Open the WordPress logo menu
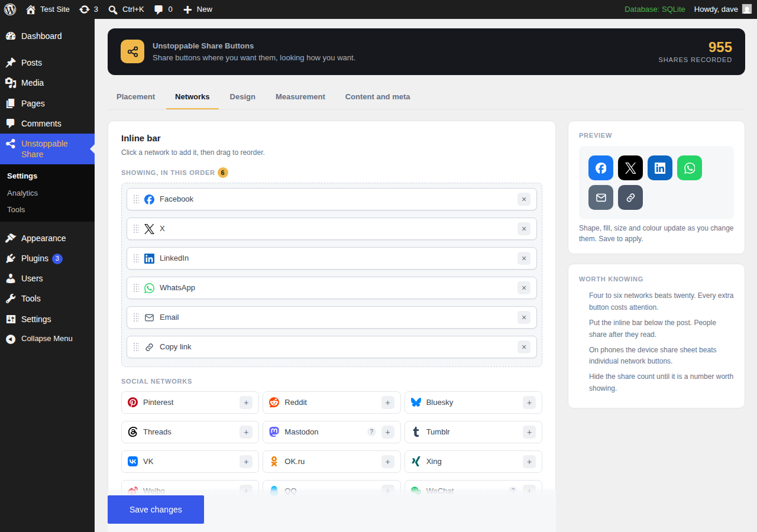Viewport: 757px width, 532px height. (10, 9)
